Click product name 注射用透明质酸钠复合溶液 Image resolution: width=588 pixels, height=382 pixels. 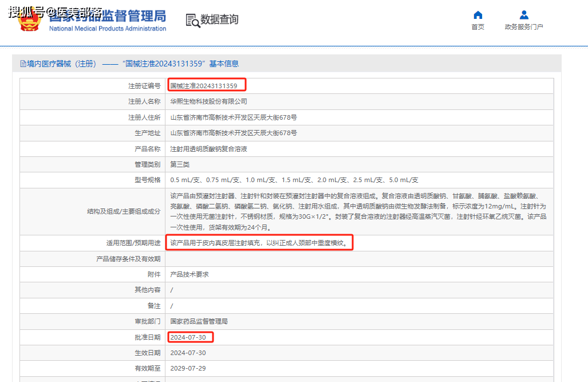(x=208, y=148)
